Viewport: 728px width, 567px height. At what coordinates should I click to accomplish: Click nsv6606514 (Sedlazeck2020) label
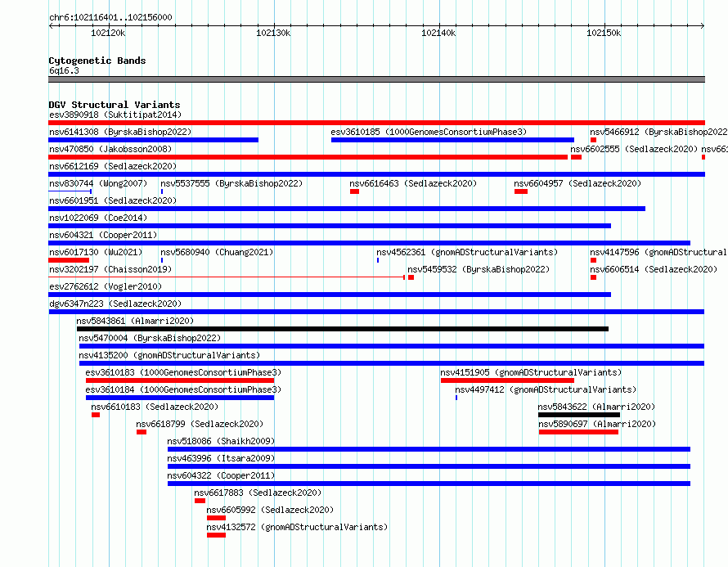click(x=654, y=269)
